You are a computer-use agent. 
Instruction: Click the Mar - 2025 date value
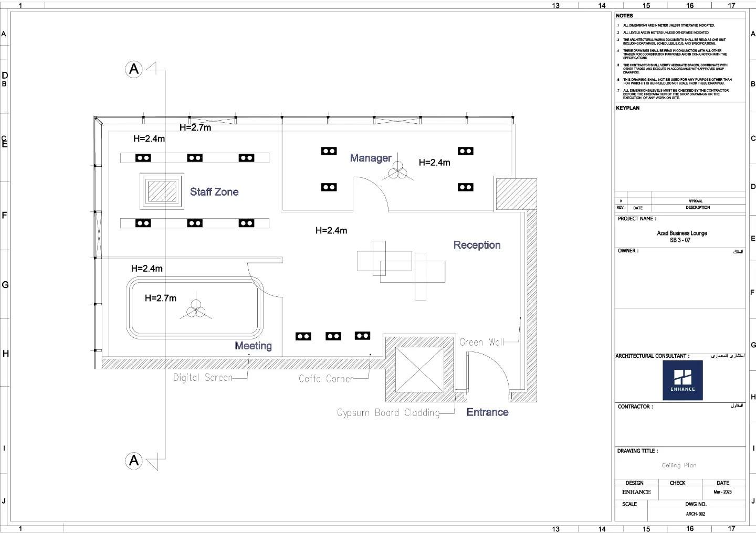point(722,492)
